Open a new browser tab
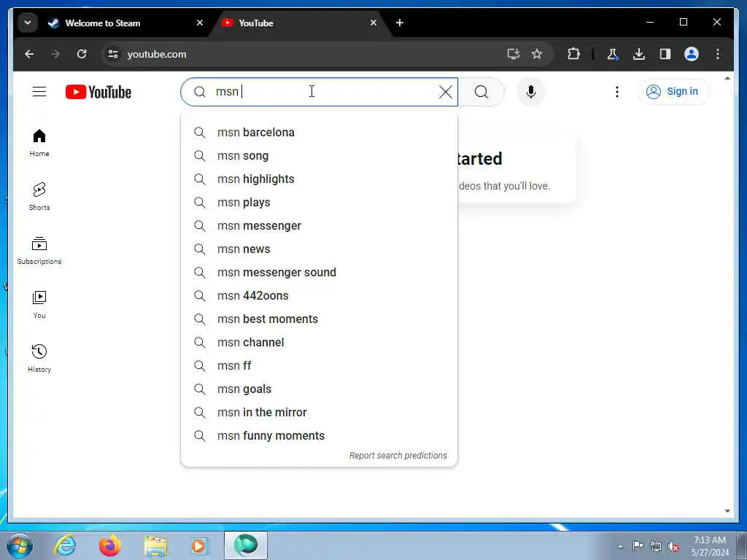The image size is (747, 560). pos(400,23)
